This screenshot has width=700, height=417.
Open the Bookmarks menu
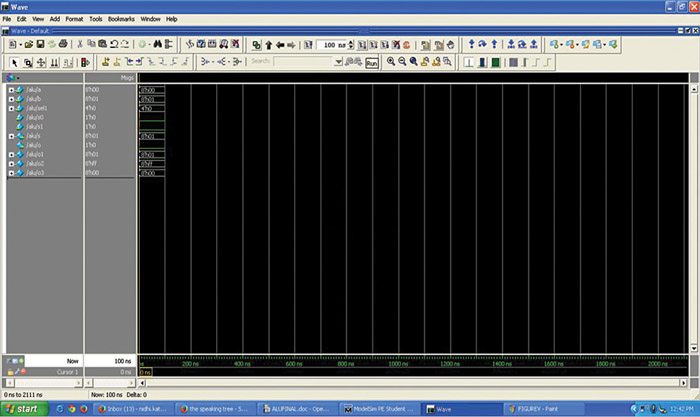[123, 19]
